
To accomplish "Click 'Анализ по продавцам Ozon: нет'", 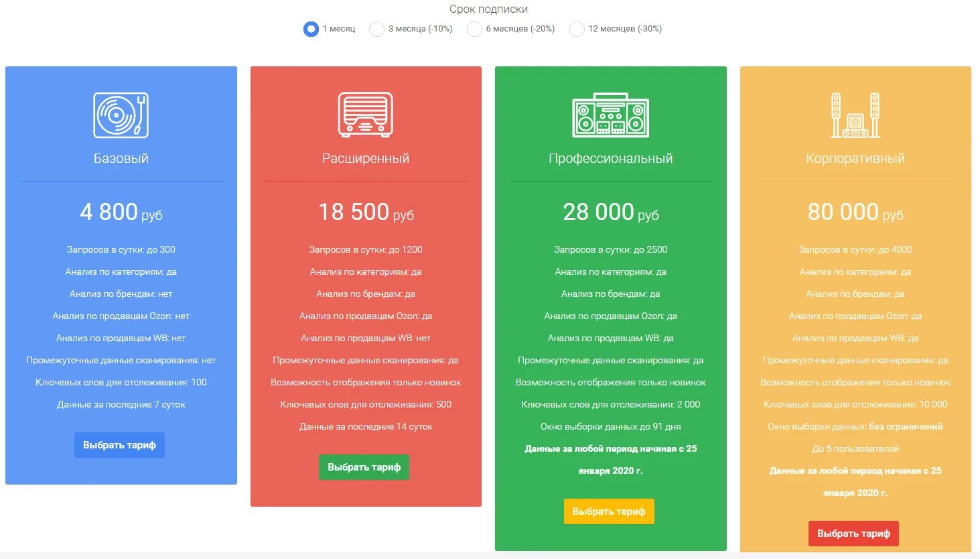I will point(121,316).
